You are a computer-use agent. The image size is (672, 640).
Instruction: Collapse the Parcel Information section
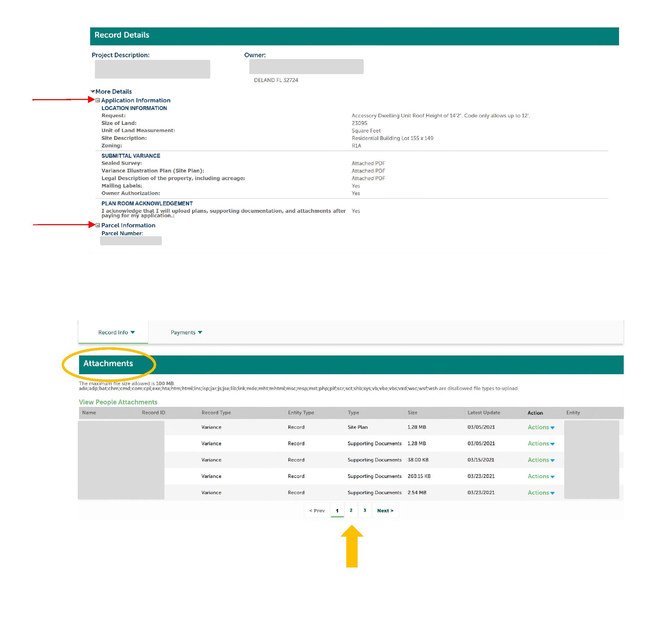tap(98, 225)
